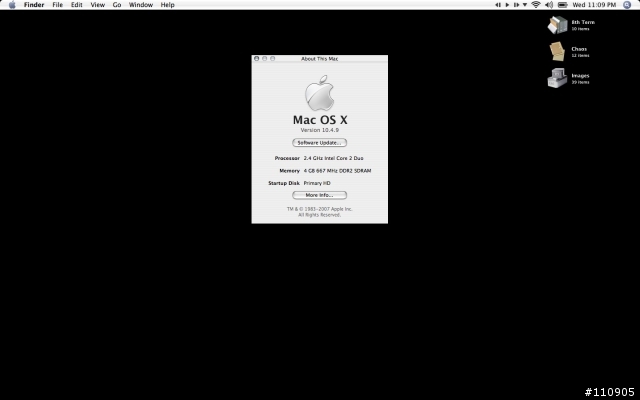Viewport: 640px width, 400px height.
Task: Zoom the About This Mac window
Action: coord(273,59)
